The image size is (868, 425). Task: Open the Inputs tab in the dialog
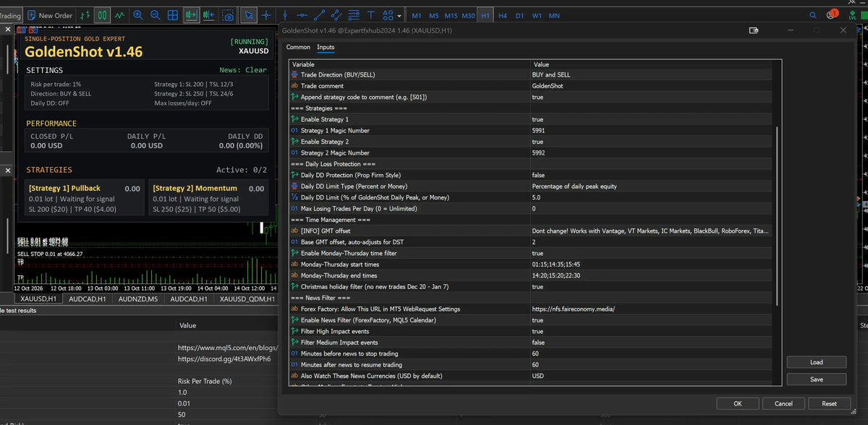pyautogui.click(x=325, y=47)
